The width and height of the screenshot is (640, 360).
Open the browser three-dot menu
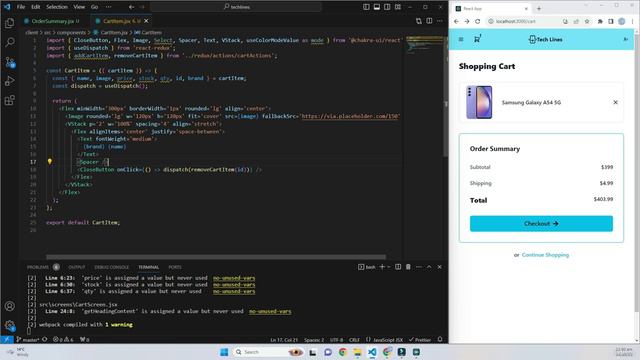coord(632,21)
